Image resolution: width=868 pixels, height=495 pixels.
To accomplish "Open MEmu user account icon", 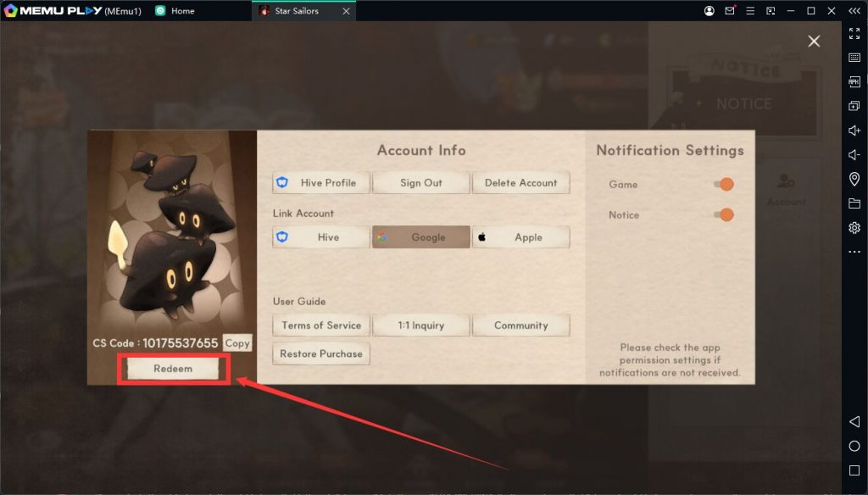I will pos(709,10).
